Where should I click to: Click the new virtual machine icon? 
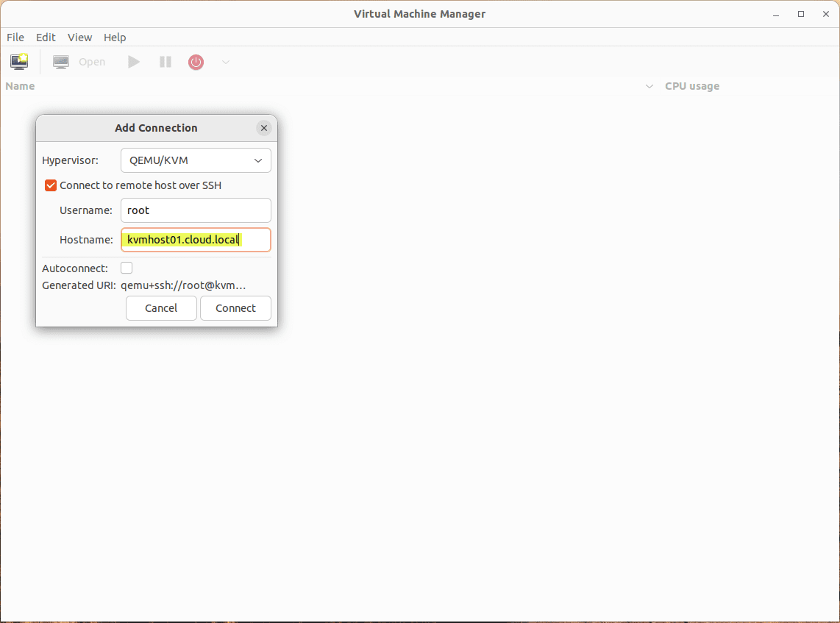(x=19, y=62)
